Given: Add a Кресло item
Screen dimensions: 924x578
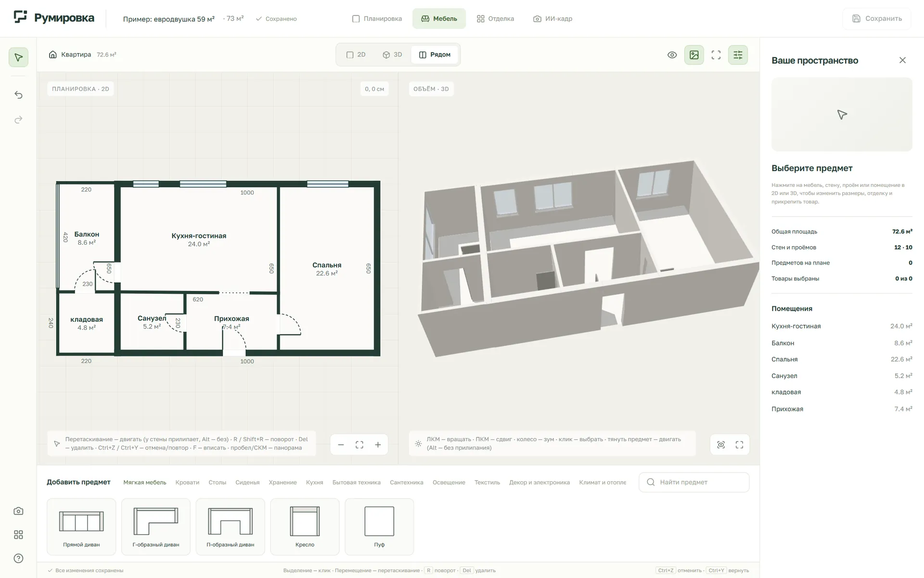Looking at the screenshot, I should point(305,526).
